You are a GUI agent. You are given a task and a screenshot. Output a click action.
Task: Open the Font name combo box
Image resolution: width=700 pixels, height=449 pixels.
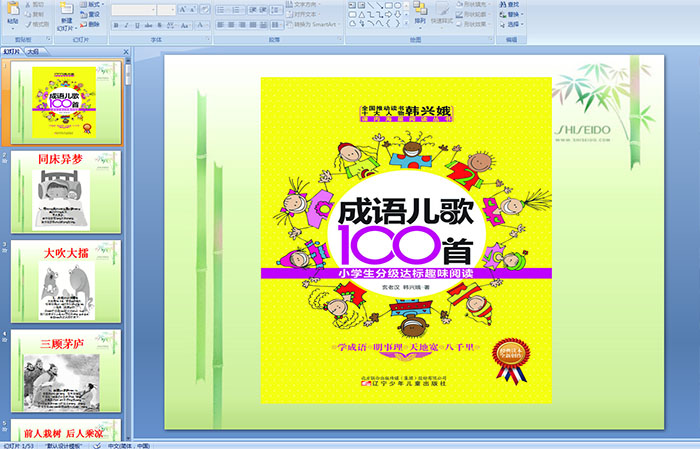[133, 10]
